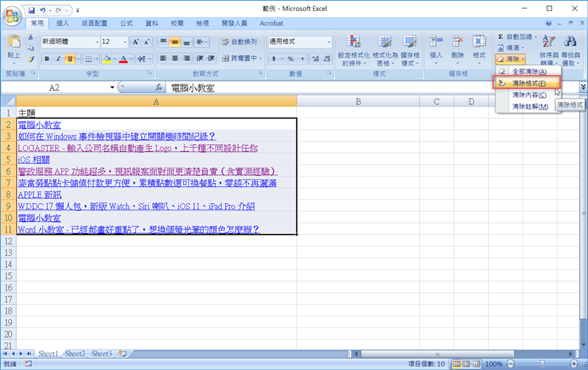Open conditional formatting (設定格式化的條件)
Viewport: 588px width, 370px height.
[x=354, y=50]
